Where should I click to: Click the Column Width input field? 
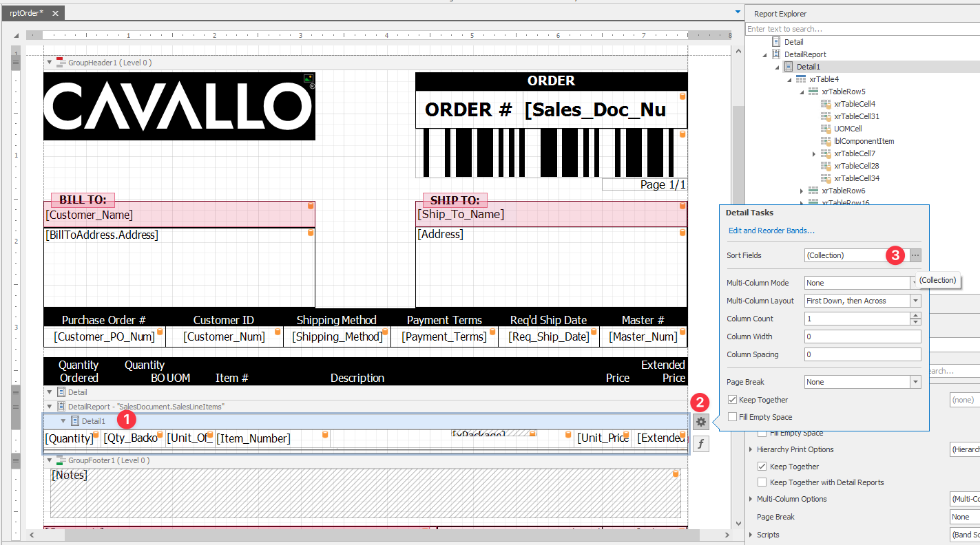point(862,336)
